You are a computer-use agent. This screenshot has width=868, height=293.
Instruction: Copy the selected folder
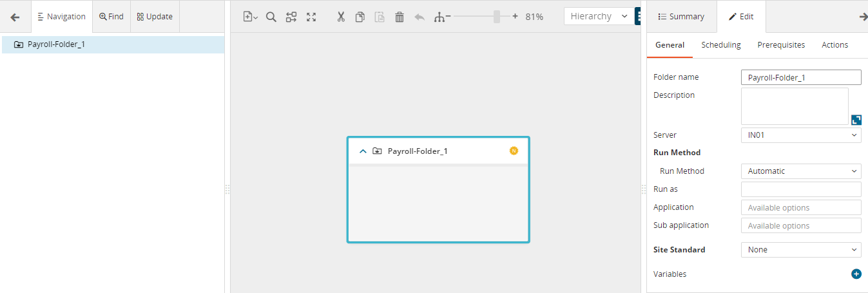click(x=360, y=17)
